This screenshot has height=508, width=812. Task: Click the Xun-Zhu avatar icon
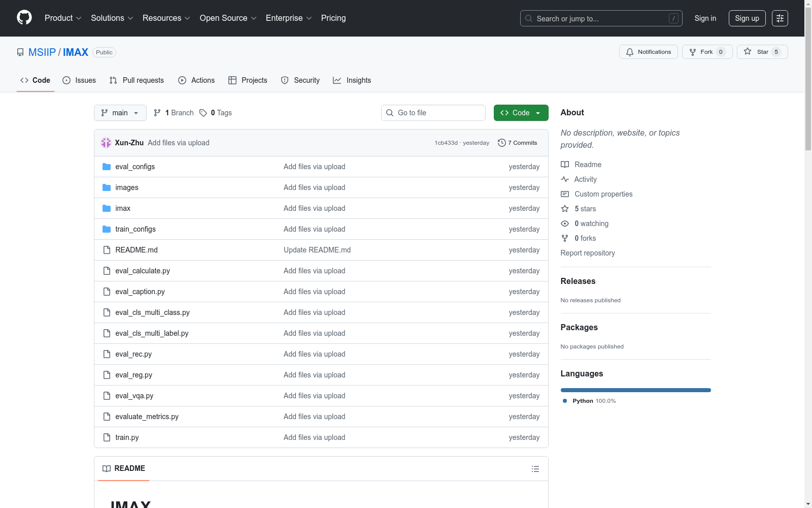click(106, 143)
